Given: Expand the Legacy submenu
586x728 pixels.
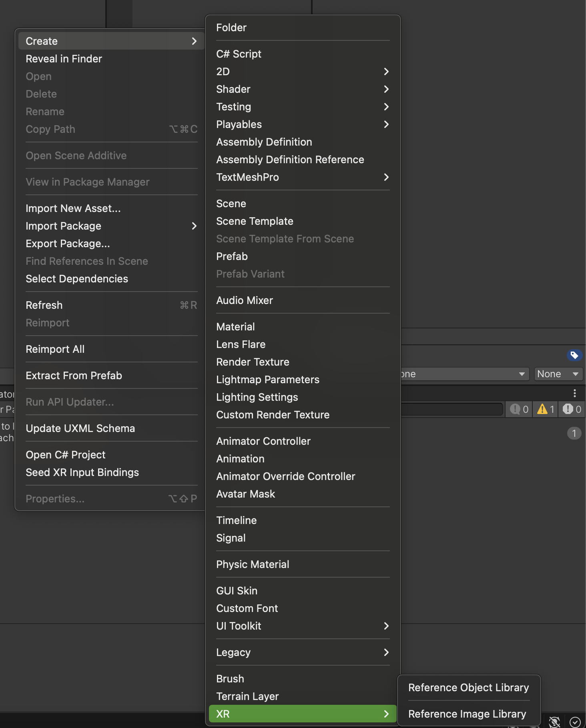Looking at the screenshot, I should 303,652.
